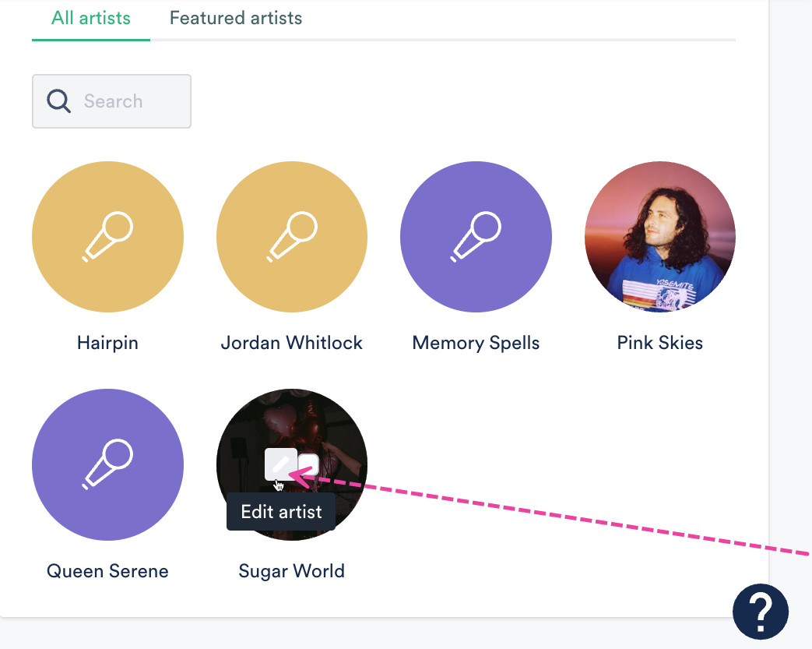Viewport: 812px width, 649px height.
Task: Open Jordan Whitlock's microphone avatar
Action: [292, 237]
